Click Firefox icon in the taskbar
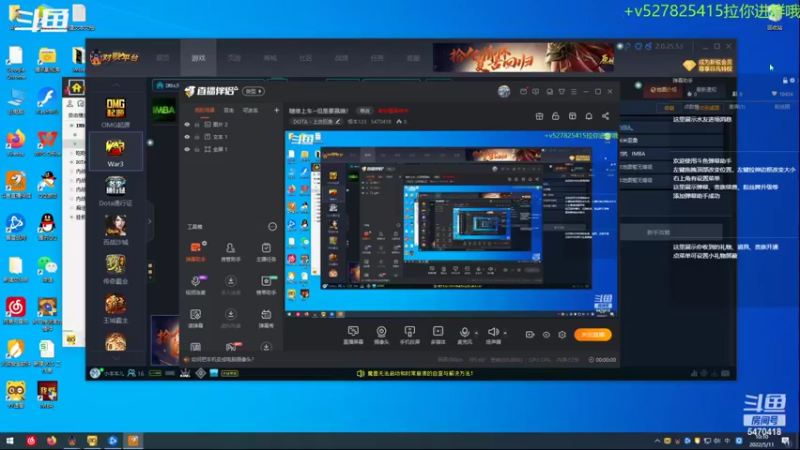 pos(52,440)
